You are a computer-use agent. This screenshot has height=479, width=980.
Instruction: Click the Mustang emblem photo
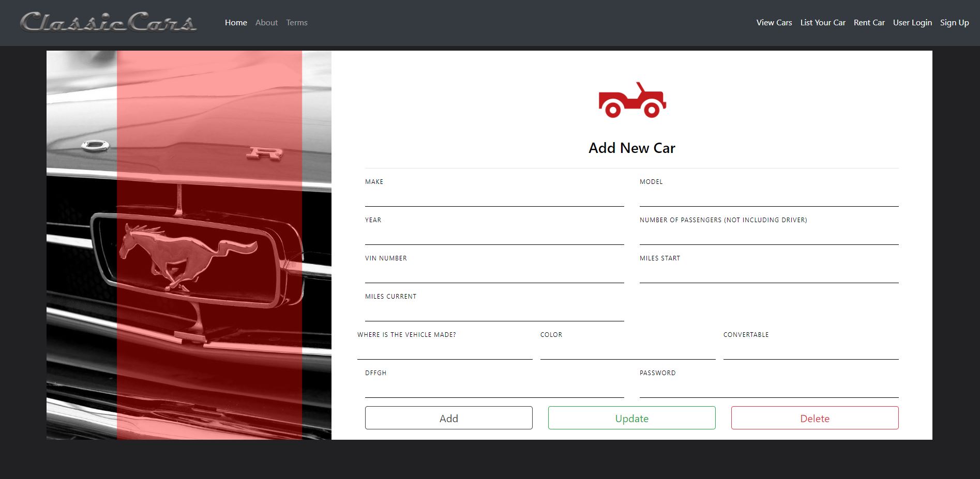tap(189, 245)
